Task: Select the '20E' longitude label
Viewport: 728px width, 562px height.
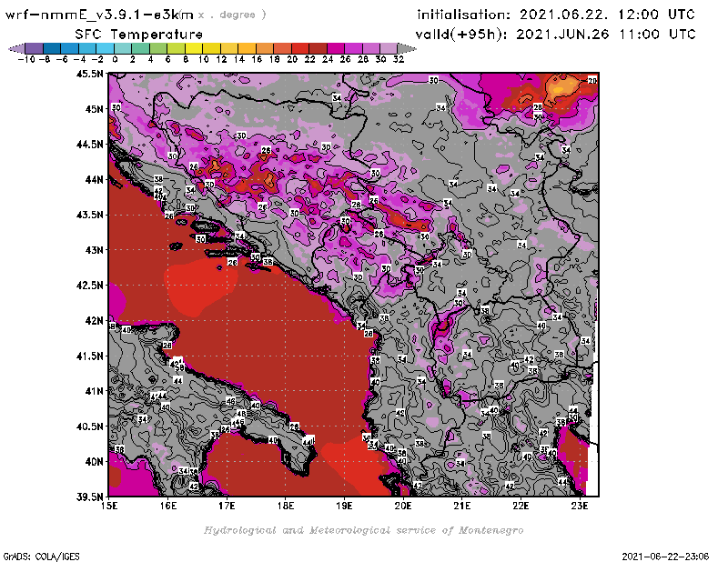Action: click(x=403, y=506)
